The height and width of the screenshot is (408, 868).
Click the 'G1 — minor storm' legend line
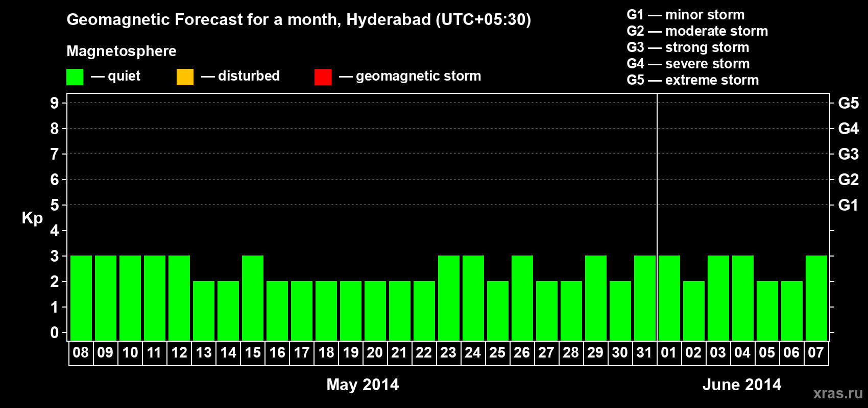point(685,15)
